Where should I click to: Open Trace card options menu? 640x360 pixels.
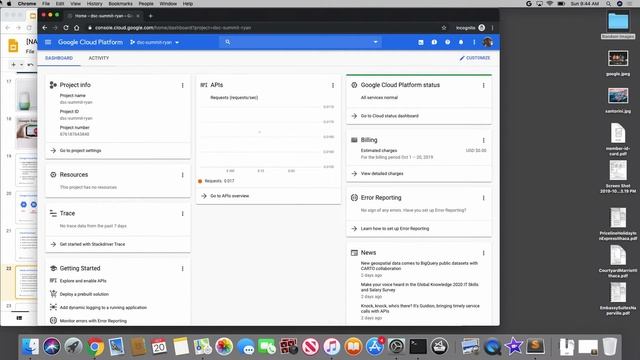click(x=182, y=213)
